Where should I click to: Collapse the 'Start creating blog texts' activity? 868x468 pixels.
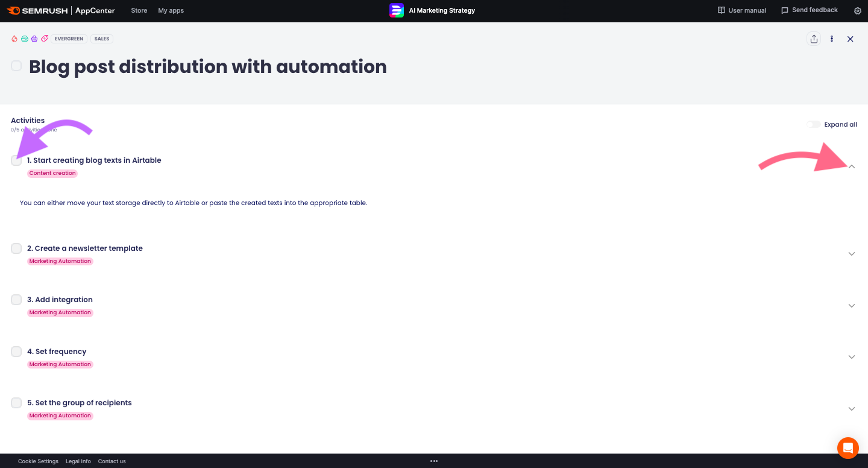852,166
